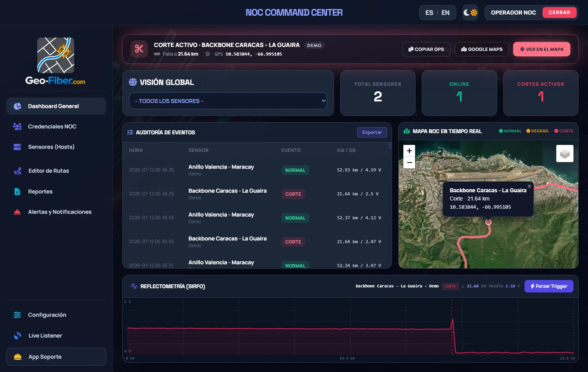Click the GPS crosshair icon in alert banner

[x=208, y=54]
